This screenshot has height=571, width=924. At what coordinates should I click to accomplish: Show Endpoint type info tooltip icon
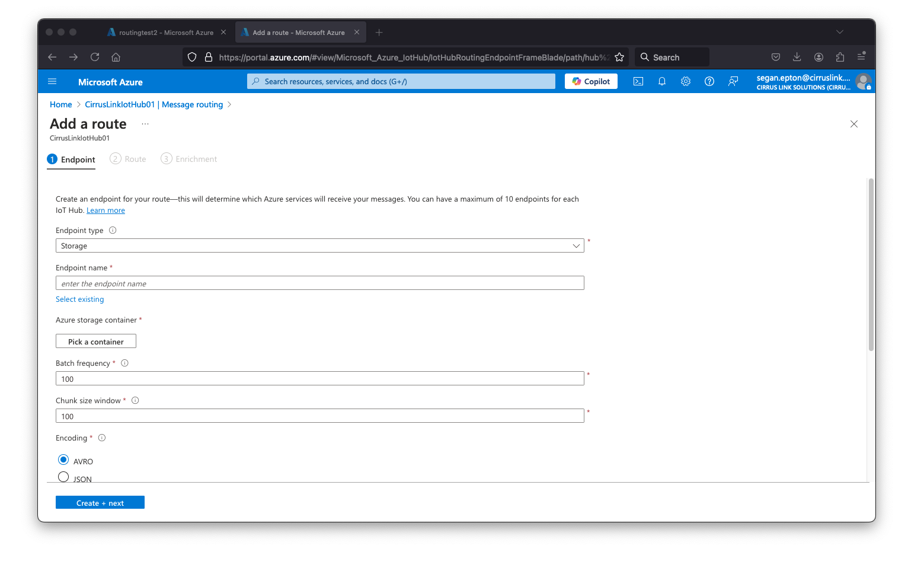[x=113, y=231]
